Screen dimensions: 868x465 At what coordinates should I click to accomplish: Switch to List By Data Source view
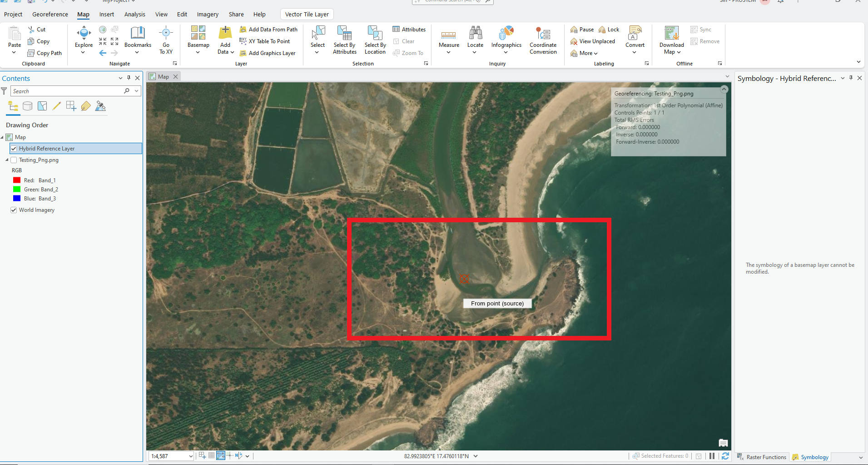coord(28,106)
